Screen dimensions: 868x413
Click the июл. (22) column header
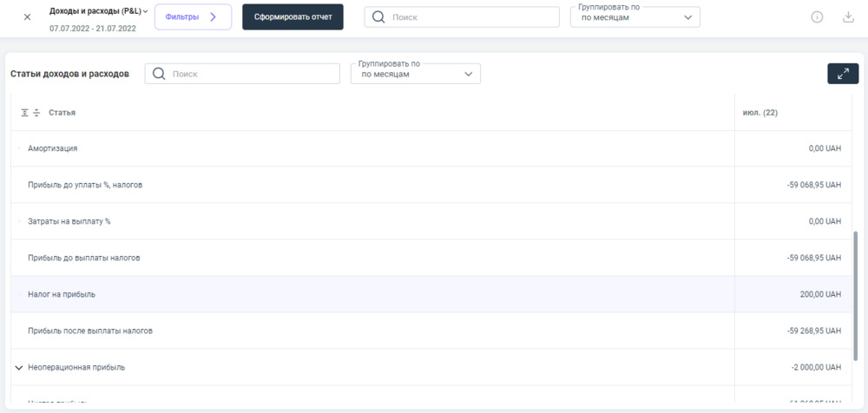pos(760,113)
